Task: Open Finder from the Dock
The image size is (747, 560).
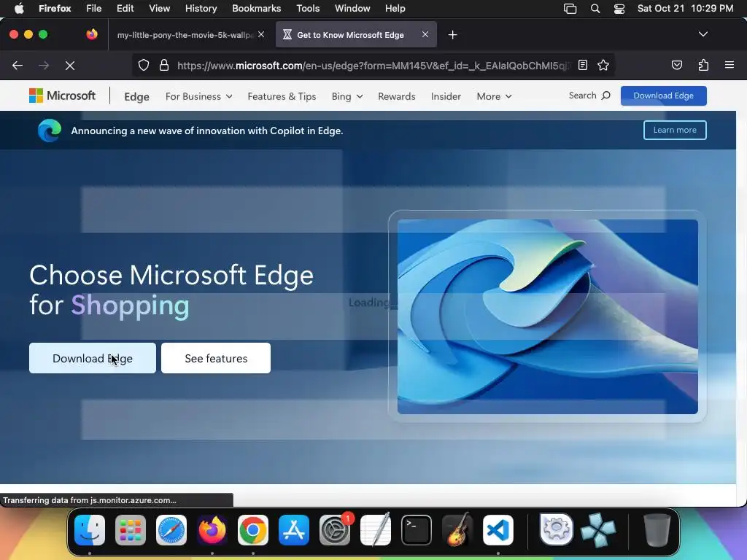Action: click(90, 529)
